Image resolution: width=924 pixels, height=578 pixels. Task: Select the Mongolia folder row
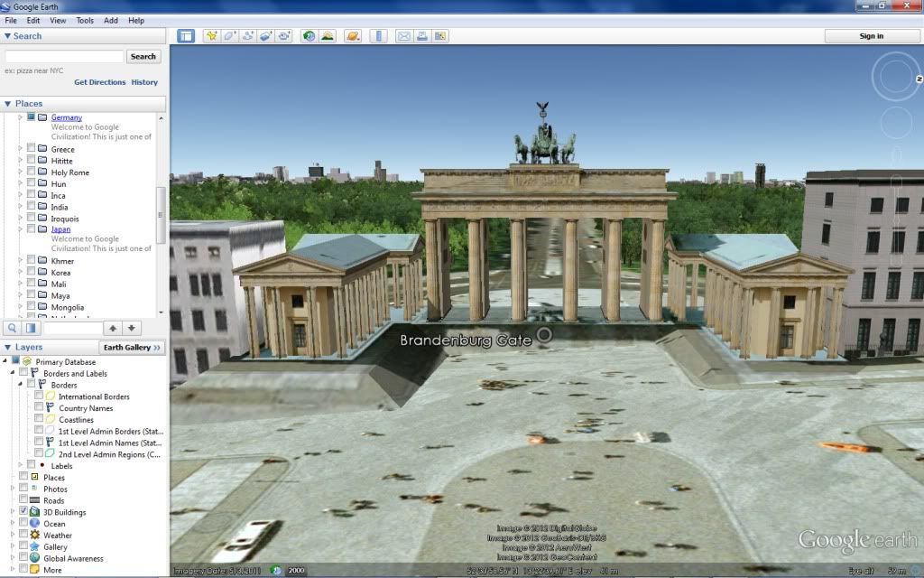click(x=67, y=307)
